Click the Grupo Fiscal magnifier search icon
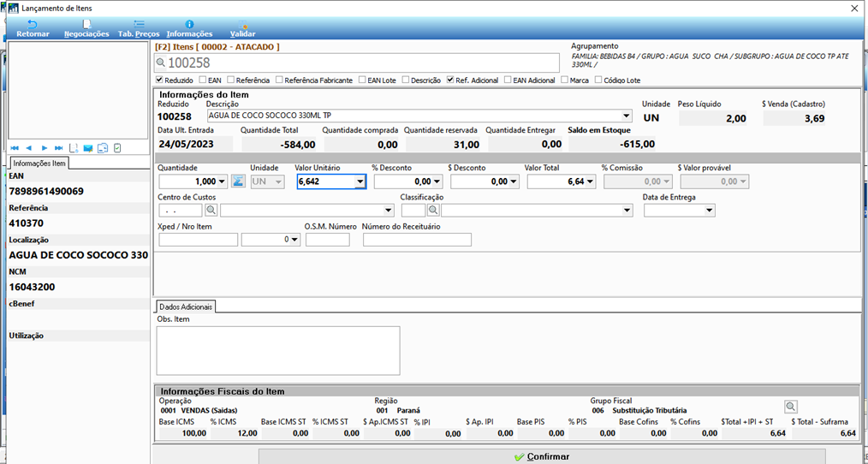868x464 pixels. click(x=790, y=407)
